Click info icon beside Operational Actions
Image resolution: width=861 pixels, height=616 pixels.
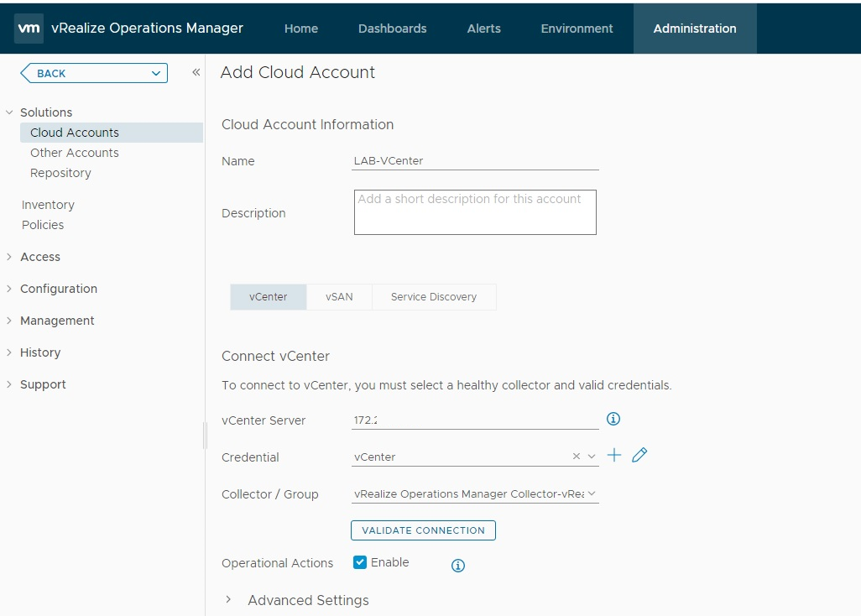457,566
